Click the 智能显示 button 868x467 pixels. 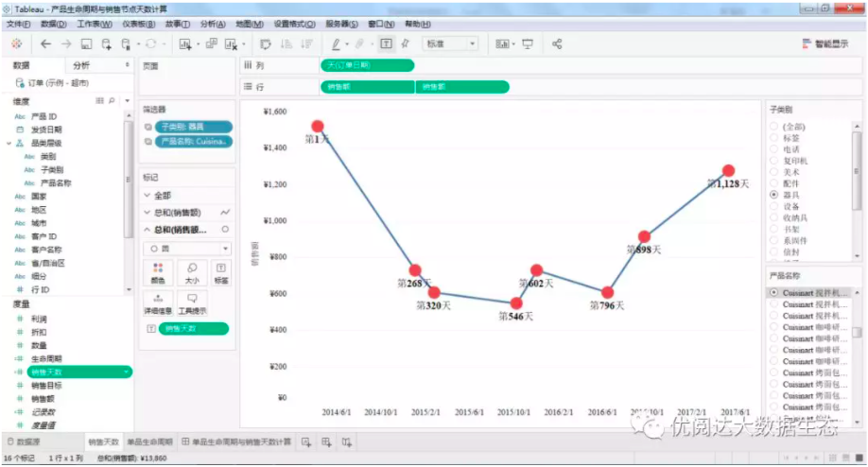point(825,43)
